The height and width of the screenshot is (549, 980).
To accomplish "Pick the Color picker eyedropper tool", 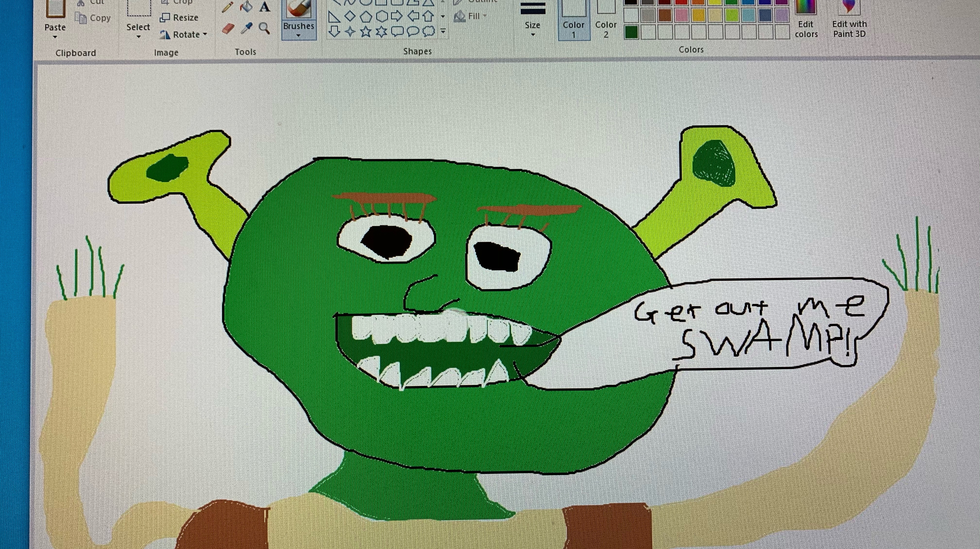I will coord(246,28).
